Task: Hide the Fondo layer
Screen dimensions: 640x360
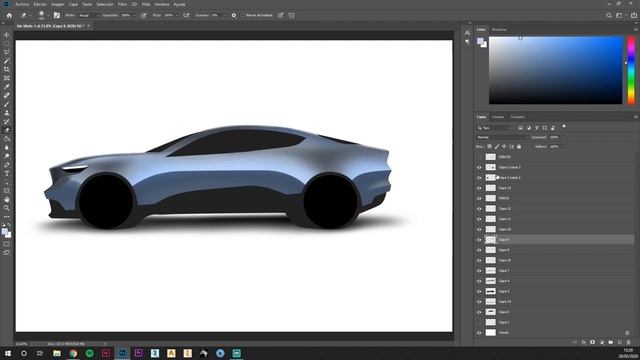Action: 479,333
